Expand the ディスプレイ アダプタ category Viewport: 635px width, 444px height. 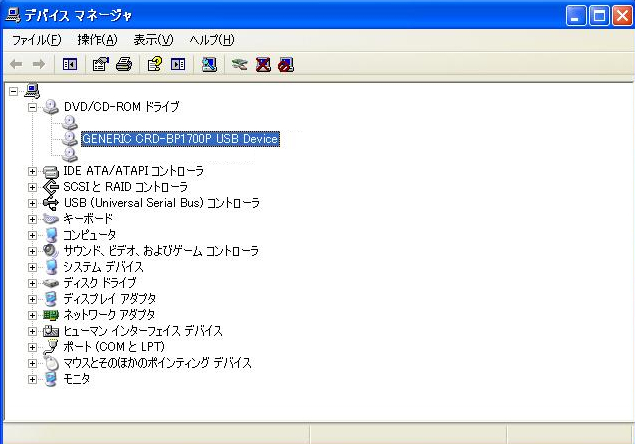coord(32,299)
